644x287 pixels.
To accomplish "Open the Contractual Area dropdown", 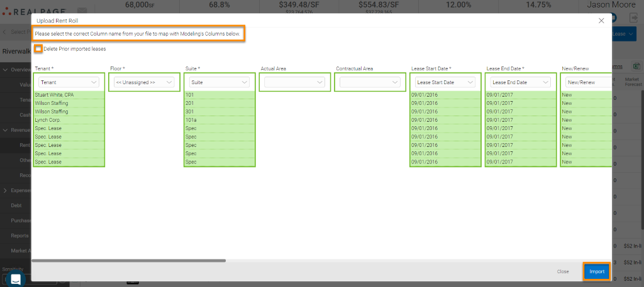I will point(370,82).
